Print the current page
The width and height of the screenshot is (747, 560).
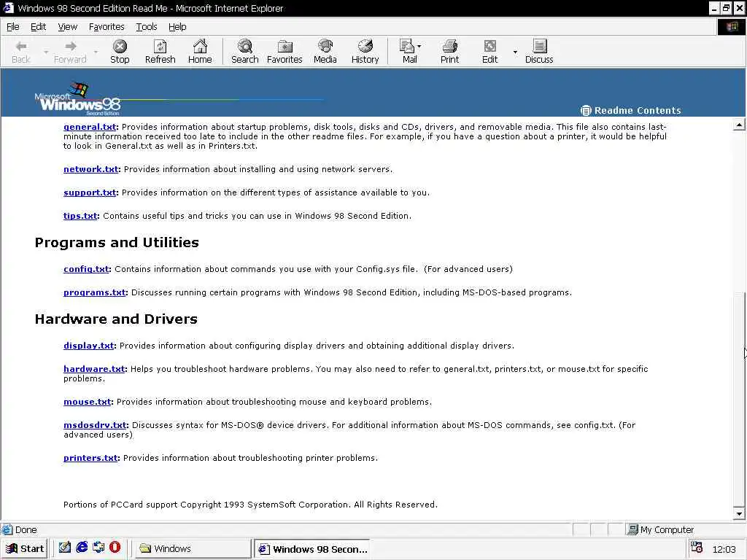(x=449, y=52)
